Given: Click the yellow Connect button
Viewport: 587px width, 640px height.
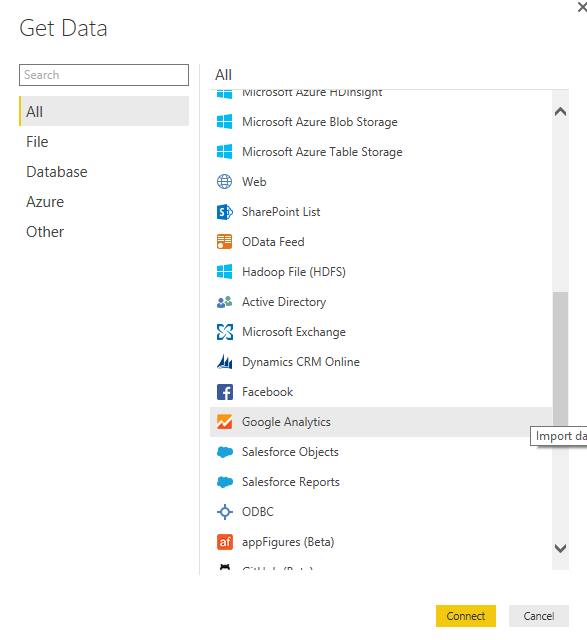Looking at the screenshot, I should click(466, 616).
